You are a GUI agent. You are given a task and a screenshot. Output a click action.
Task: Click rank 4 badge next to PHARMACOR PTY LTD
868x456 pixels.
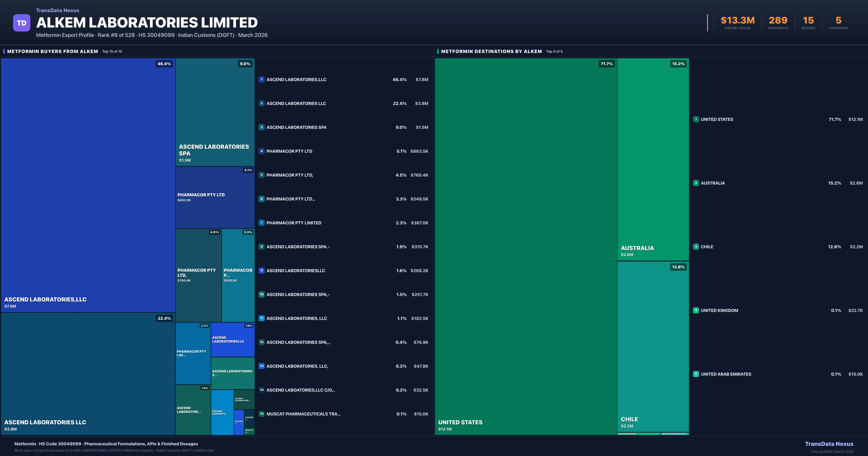(x=261, y=151)
